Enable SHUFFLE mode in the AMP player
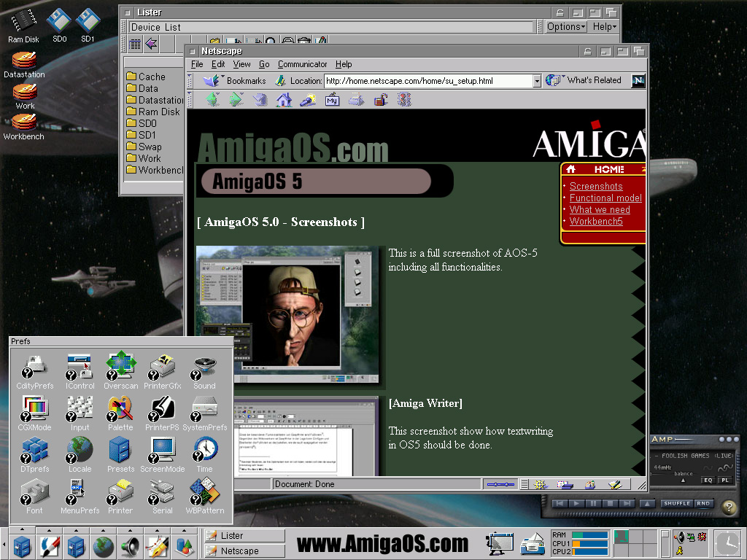The width and height of the screenshot is (747, 560). [676, 503]
